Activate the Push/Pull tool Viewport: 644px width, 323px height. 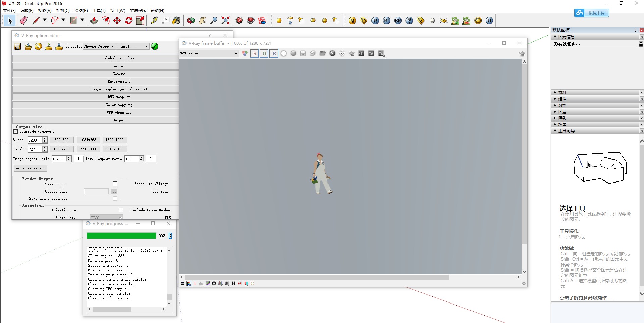[x=94, y=21]
